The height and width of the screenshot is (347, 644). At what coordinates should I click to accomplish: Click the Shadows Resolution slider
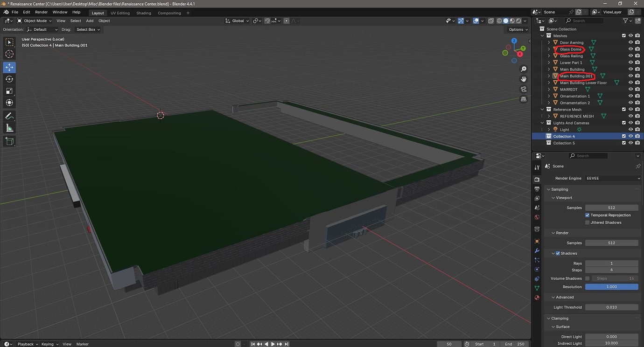click(x=611, y=287)
